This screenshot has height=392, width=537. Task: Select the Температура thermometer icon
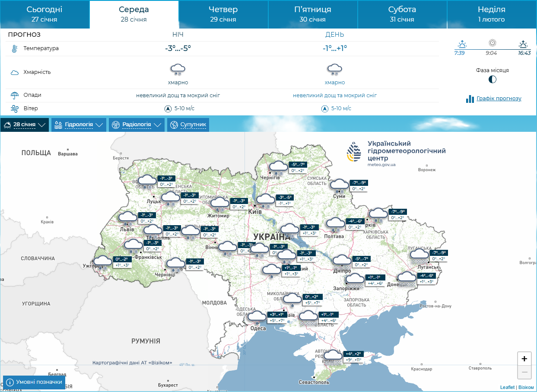click(x=14, y=48)
